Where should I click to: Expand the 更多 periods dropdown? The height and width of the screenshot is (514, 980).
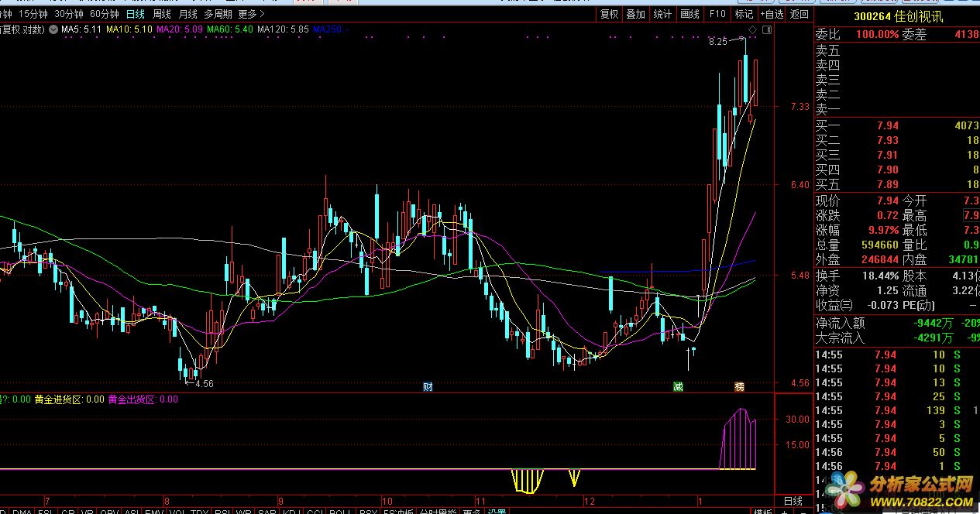coord(251,14)
